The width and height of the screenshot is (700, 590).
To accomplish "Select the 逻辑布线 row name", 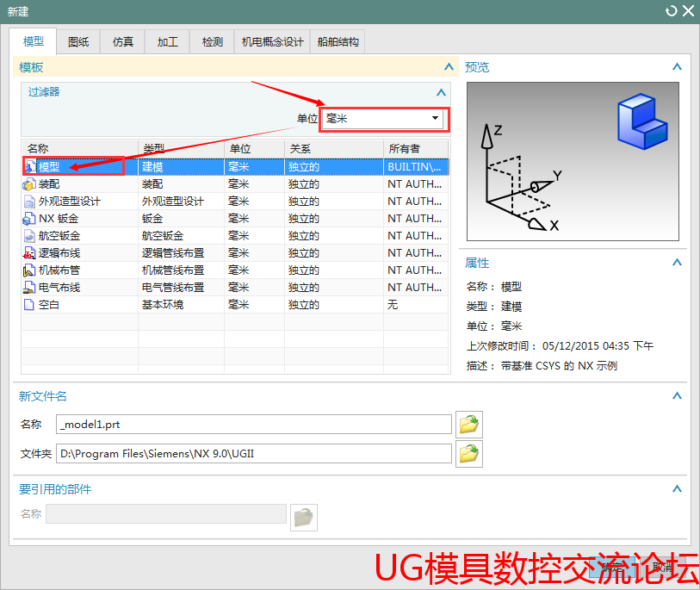I will [x=59, y=253].
